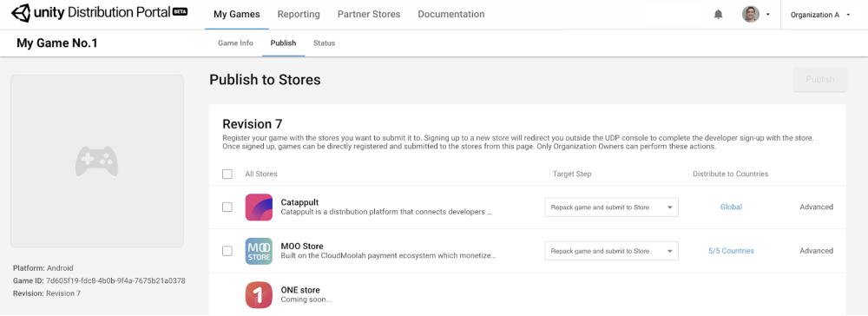868x316 pixels.
Task: Switch to the Status sub-tab
Action: click(324, 43)
